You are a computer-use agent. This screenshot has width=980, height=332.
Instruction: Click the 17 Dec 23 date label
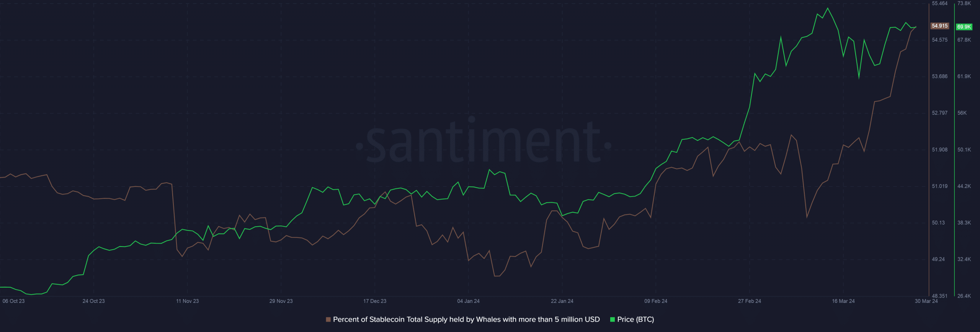tap(375, 301)
